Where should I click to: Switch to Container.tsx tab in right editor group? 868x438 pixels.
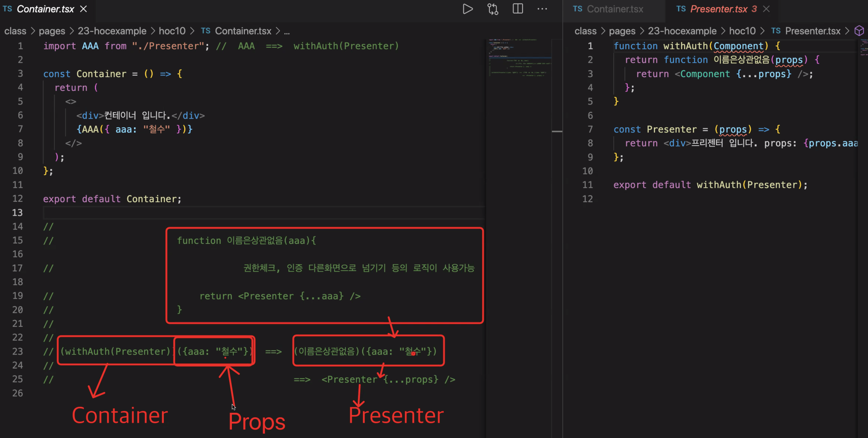[615, 9]
